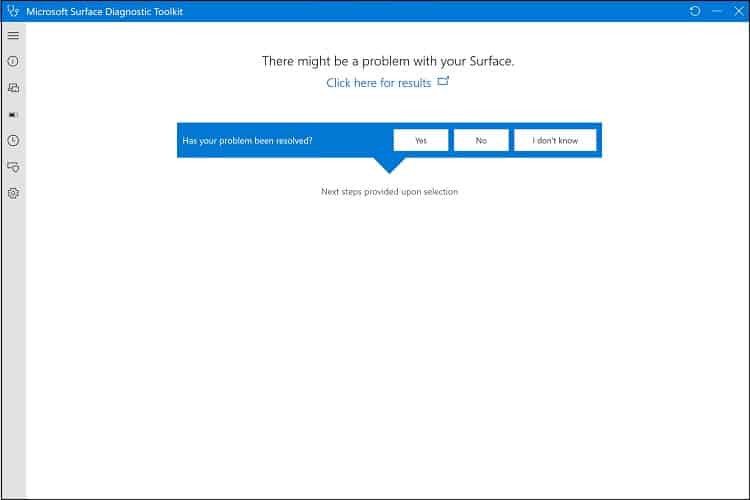
Task: Open the 'Click here for results' link
Action: (x=378, y=83)
